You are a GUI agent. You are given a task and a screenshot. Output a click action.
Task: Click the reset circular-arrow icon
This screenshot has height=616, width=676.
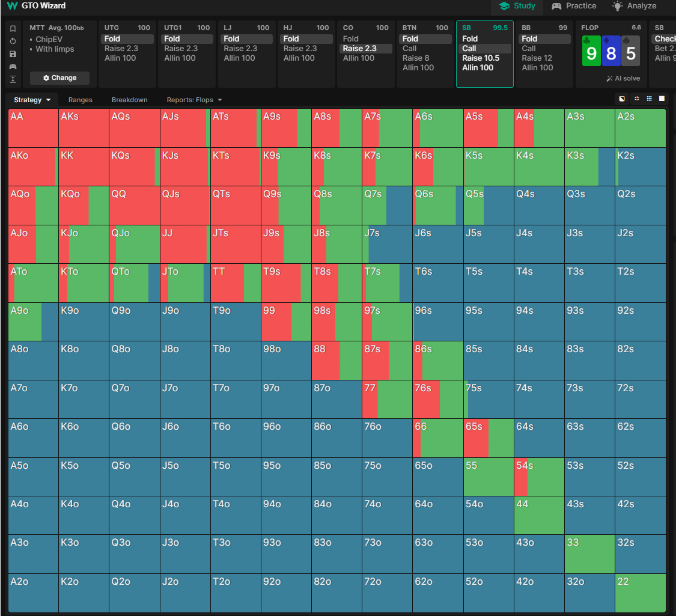tap(13, 41)
